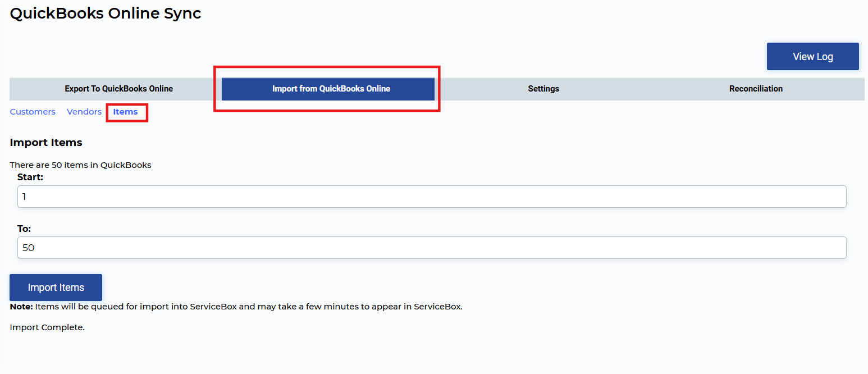Click the Customers sub-link
This screenshot has width=868, height=374.
pos(33,112)
